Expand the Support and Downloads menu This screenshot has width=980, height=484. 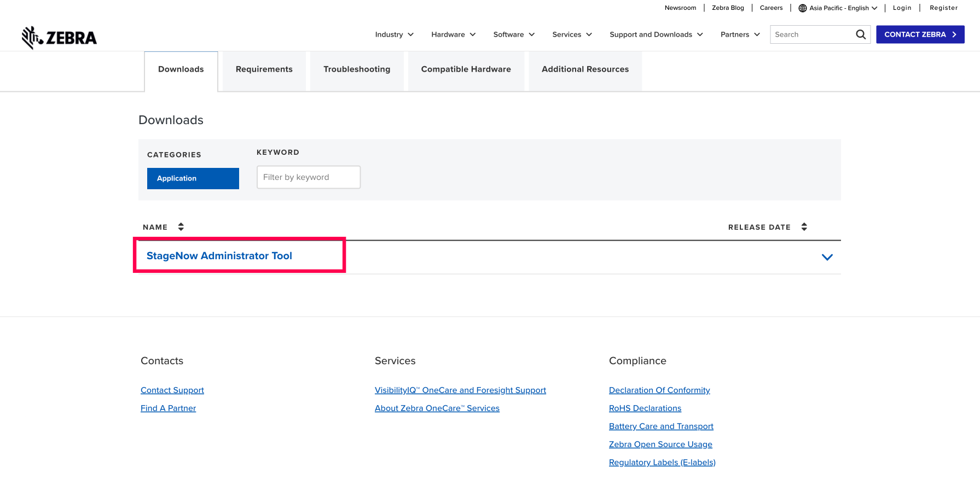coord(656,34)
